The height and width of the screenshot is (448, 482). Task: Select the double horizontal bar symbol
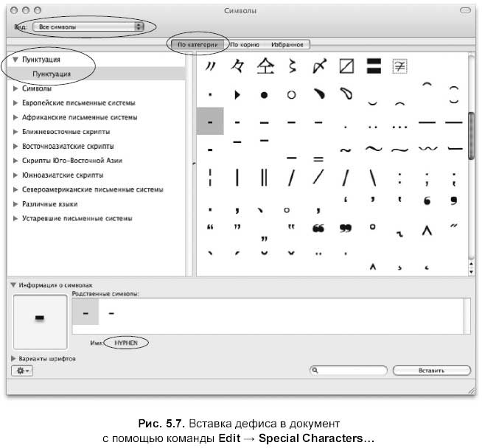(x=374, y=66)
